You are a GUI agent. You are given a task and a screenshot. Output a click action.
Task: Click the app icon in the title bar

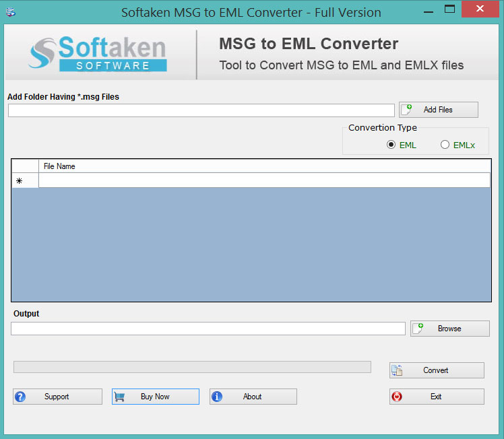coord(11,13)
